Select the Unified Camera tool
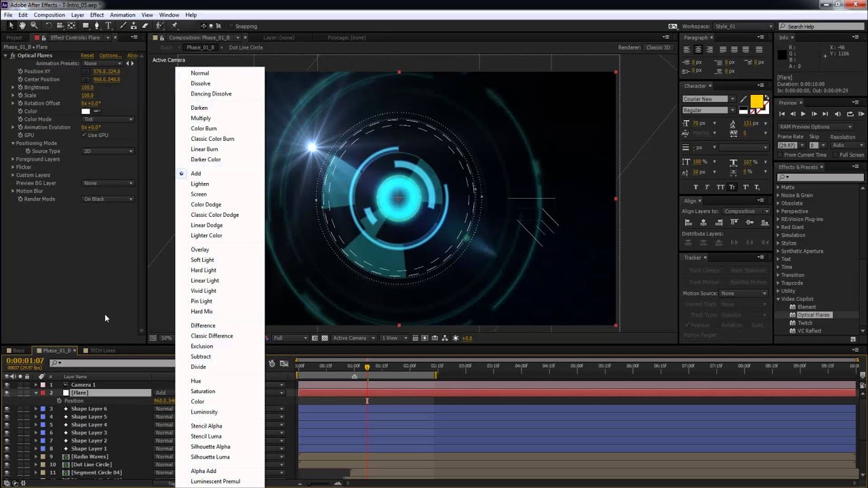 tap(60, 26)
